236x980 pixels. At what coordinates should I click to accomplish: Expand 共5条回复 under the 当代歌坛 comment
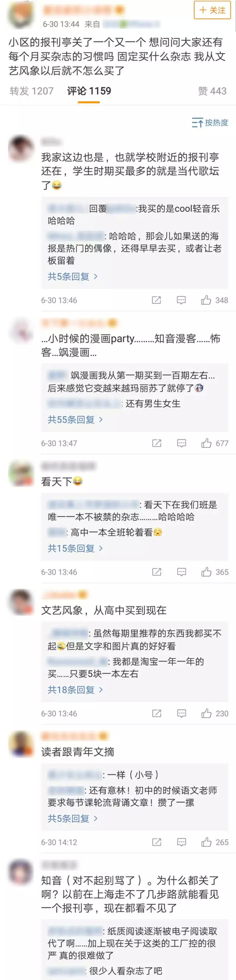pyautogui.click(x=73, y=276)
